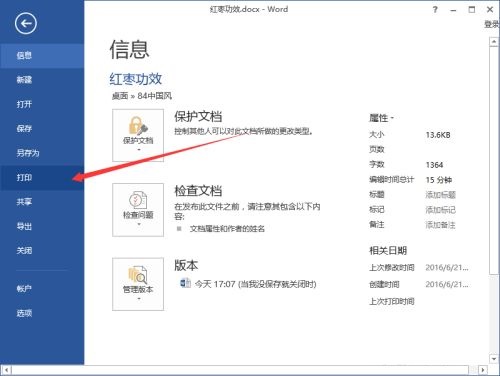Open 选项 (Options) in the sidebar
Image resolution: width=500 pixels, height=376 pixels.
pos(42,313)
